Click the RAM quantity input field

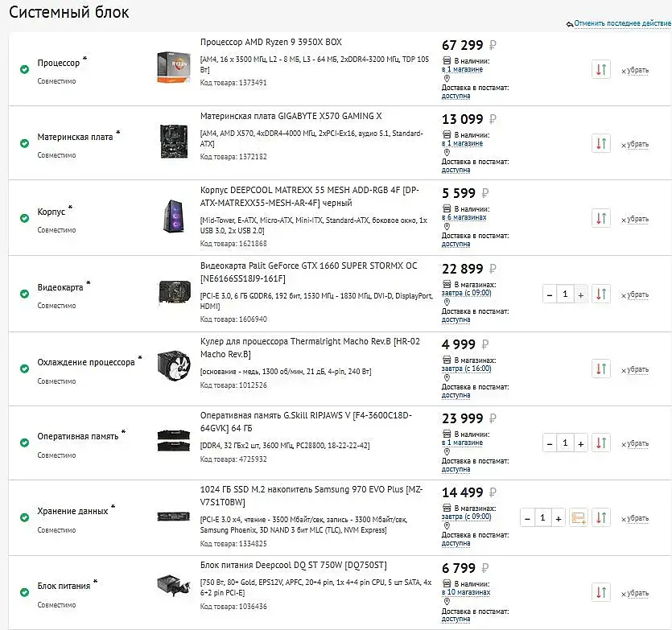tap(565, 443)
